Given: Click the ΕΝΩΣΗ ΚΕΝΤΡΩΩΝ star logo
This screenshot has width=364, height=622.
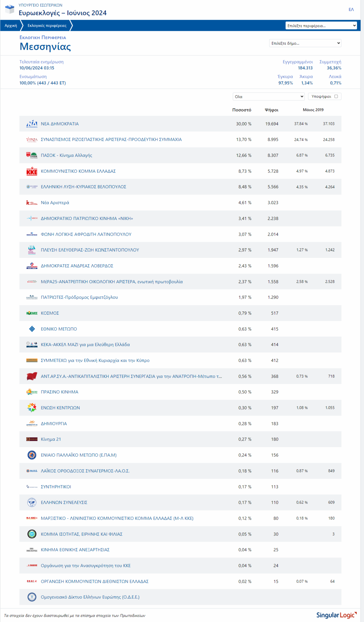Looking at the screenshot, I should pyautogui.click(x=32, y=408).
